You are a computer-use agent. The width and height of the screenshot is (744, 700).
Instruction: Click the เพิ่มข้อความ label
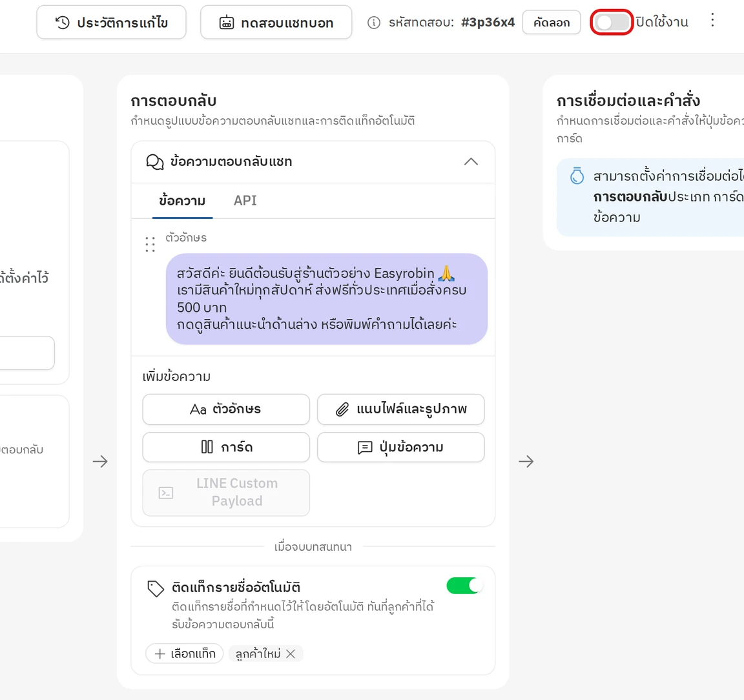(x=176, y=376)
